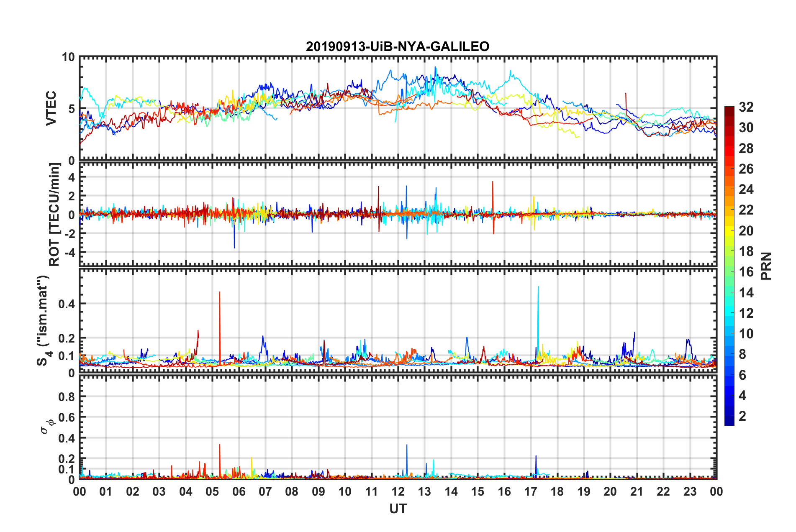
Task: Select UT axis tick label 23
Action: [x=690, y=491]
